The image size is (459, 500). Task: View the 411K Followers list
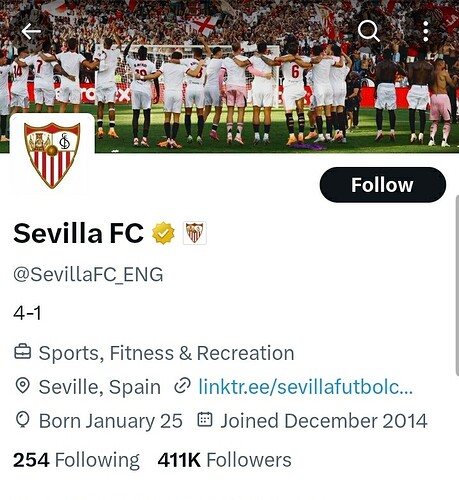click(225, 460)
